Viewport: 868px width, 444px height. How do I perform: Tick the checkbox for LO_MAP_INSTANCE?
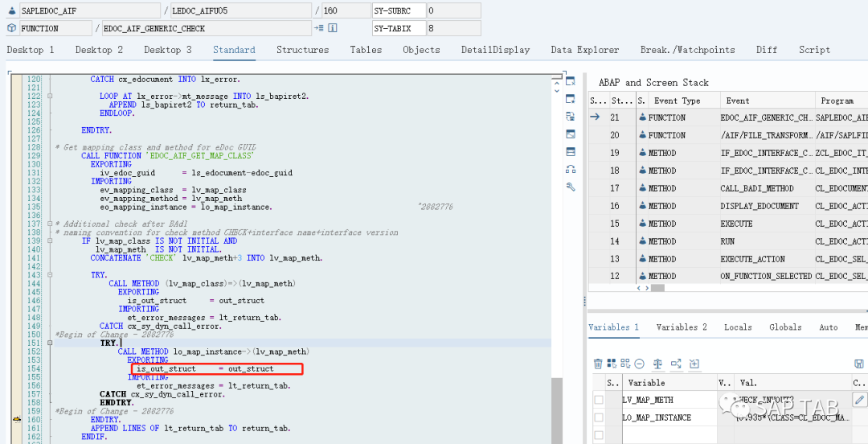(x=599, y=417)
